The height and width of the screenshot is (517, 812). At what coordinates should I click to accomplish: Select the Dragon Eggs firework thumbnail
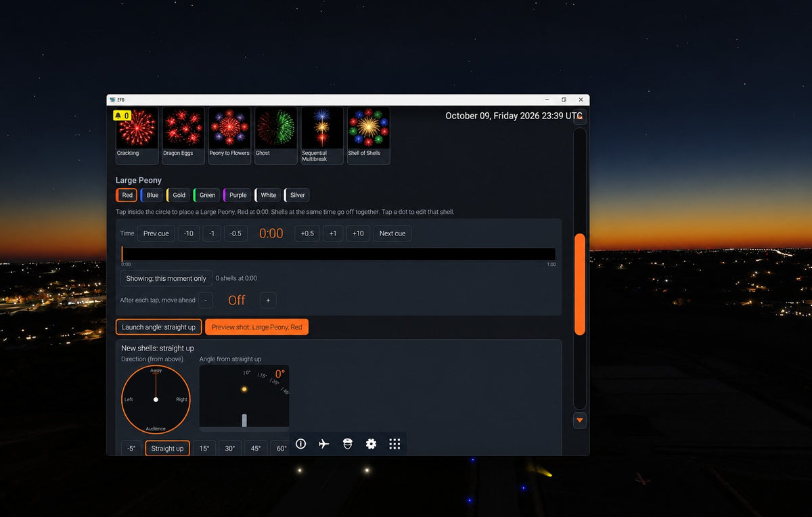[x=183, y=135]
